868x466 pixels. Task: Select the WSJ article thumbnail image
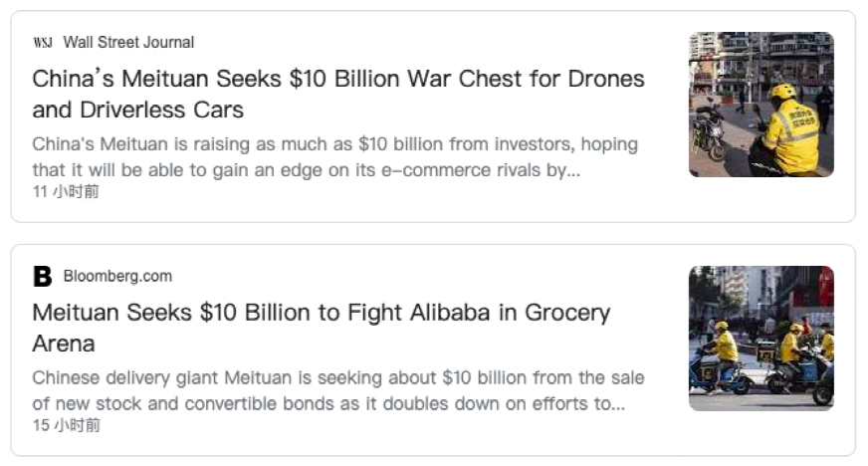pos(761,105)
